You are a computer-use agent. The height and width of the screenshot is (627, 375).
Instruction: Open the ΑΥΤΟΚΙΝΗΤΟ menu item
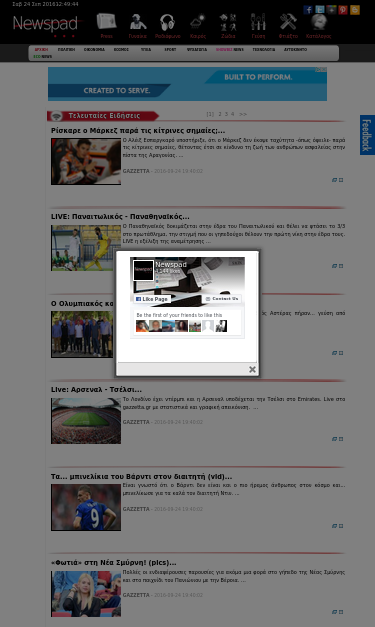tap(295, 50)
